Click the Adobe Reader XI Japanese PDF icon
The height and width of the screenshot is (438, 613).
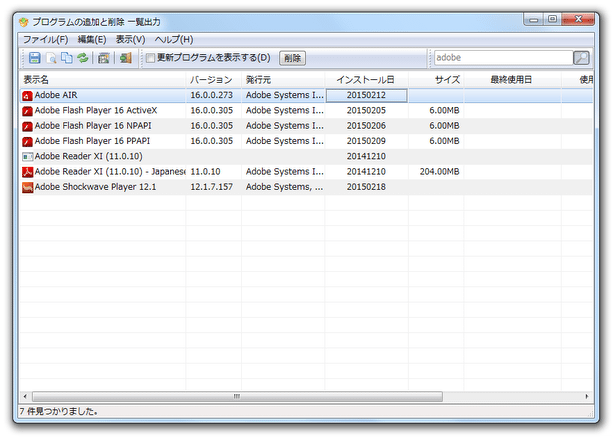[x=27, y=172]
